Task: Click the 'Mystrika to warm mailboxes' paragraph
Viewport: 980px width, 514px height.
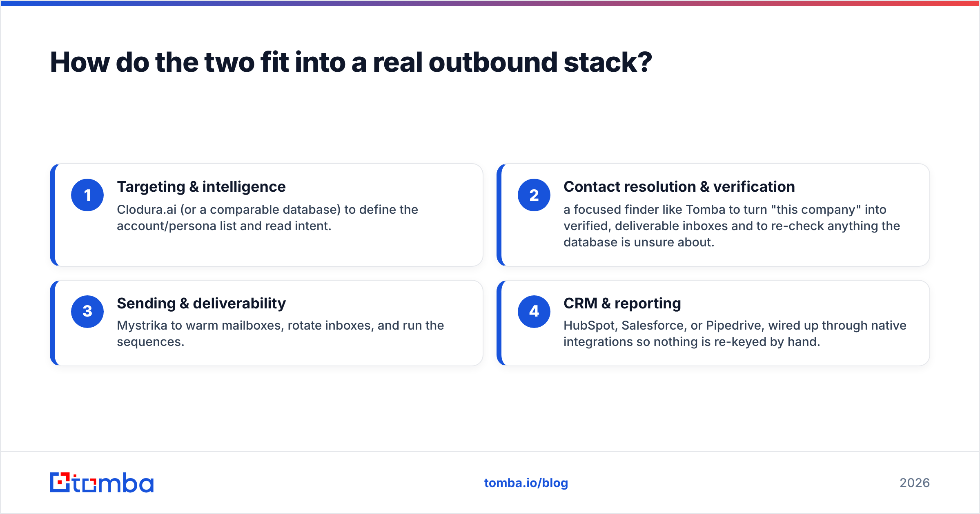Action: coord(280,333)
